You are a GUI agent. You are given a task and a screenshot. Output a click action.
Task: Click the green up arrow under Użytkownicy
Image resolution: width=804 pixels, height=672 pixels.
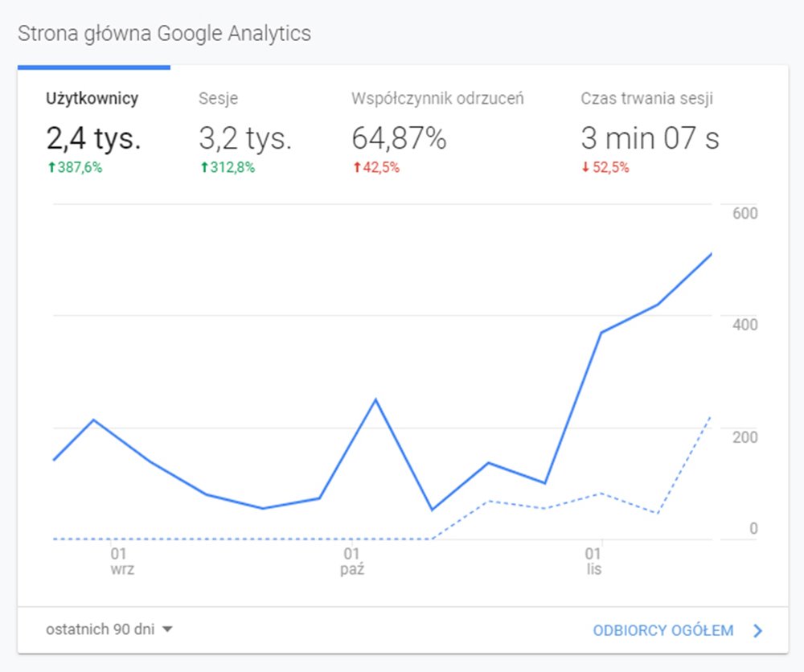point(50,168)
